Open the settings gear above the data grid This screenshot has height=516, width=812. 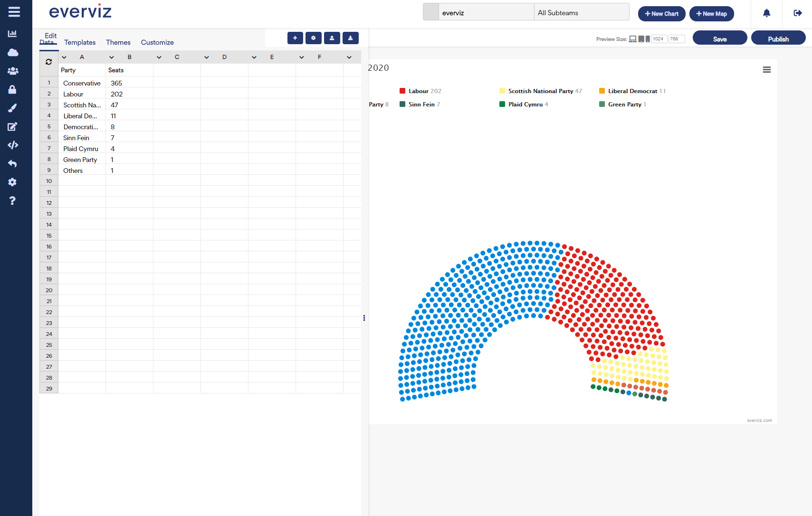click(314, 38)
